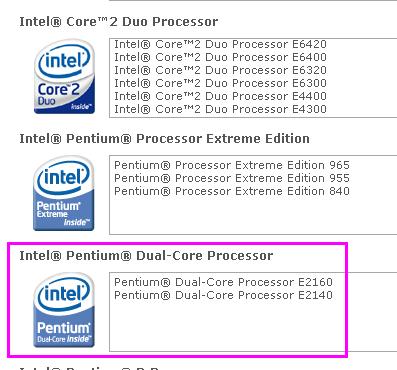
Task: Click the Intel Core 2 Duo Processor heading
Action: 119,22
